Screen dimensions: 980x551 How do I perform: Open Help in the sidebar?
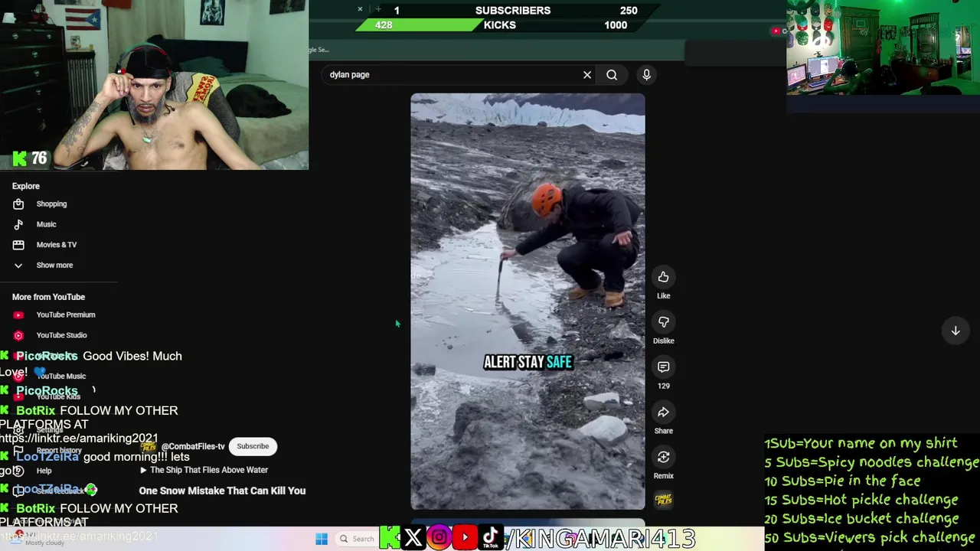44,471
